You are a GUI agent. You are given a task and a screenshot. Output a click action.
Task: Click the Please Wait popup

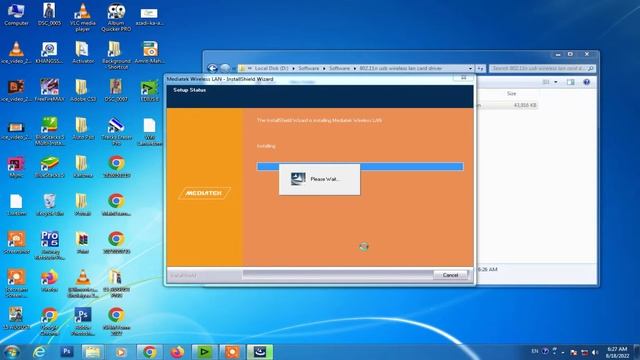pyautogui.click(x=320, y=179)
